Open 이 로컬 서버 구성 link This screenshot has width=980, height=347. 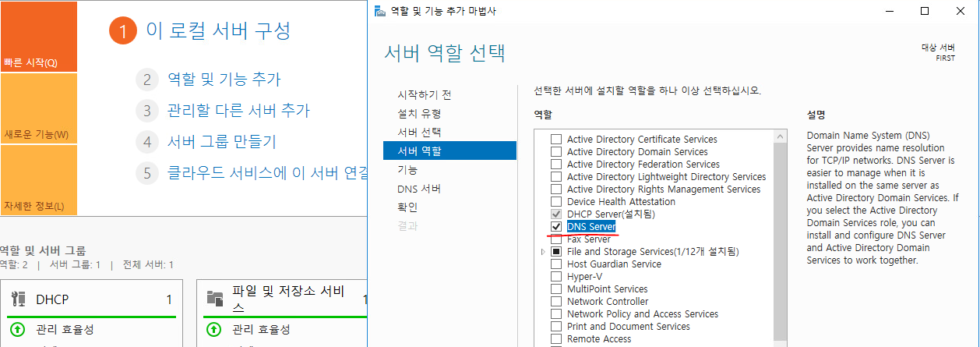coord(218,30)
